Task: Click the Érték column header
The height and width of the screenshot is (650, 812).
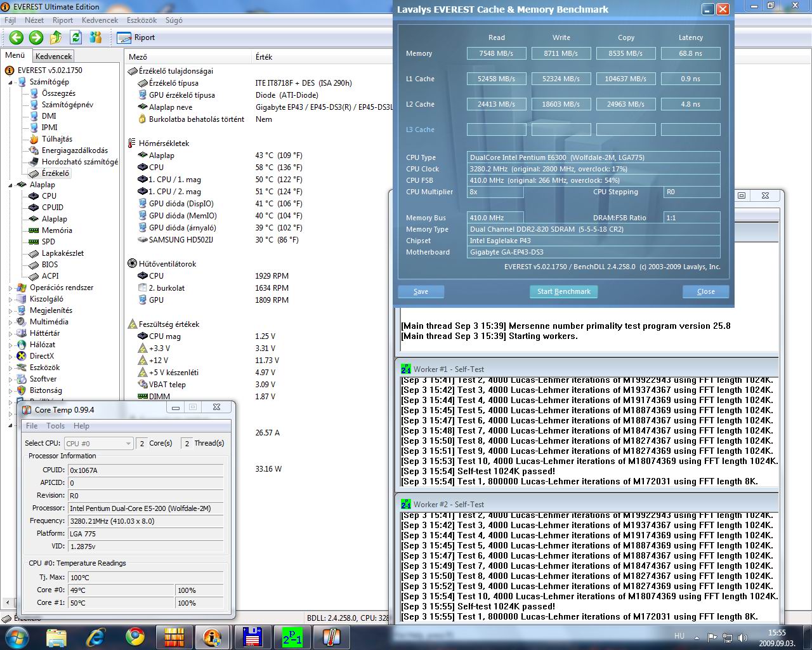Action: click(322, 56)
